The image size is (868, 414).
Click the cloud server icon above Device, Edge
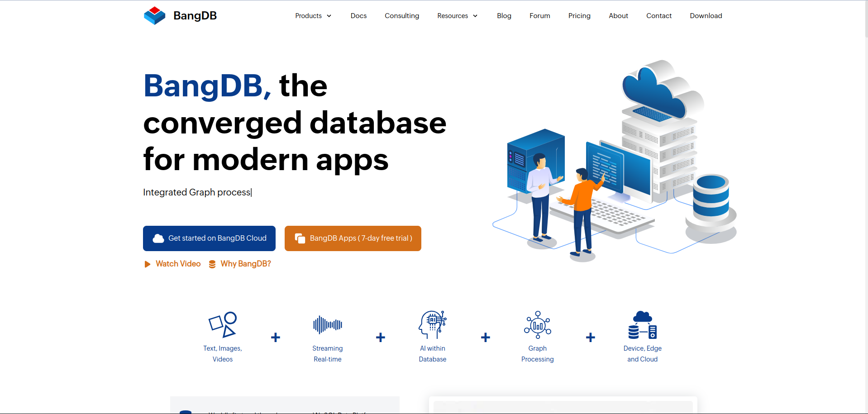[x=643, y=325]
